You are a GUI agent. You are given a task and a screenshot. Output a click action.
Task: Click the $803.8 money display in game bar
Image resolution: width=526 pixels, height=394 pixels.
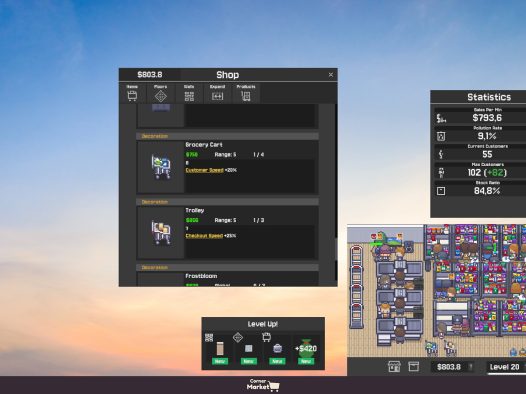[x=453, y=367]
